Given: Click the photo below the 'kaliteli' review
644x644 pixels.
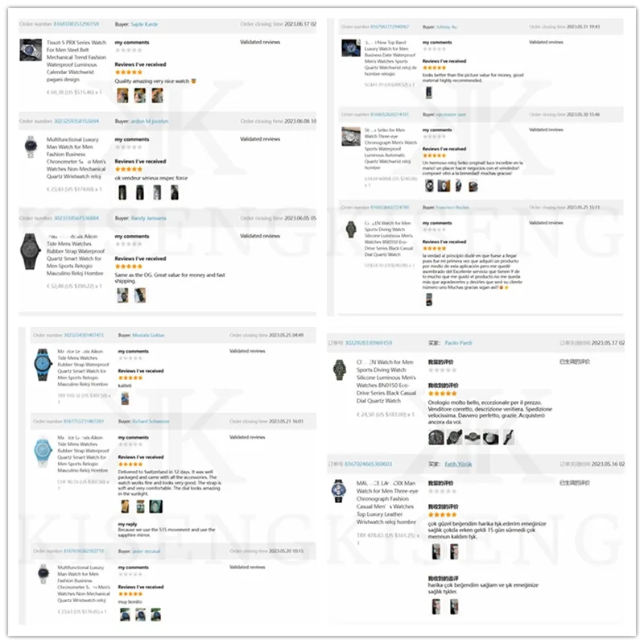Looking at the screenshot, I should point(125,398).
